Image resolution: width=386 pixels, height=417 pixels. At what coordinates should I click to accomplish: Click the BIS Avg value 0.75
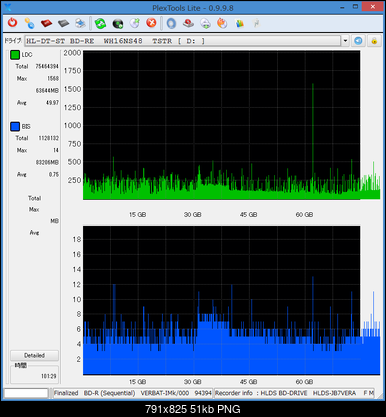54,174
